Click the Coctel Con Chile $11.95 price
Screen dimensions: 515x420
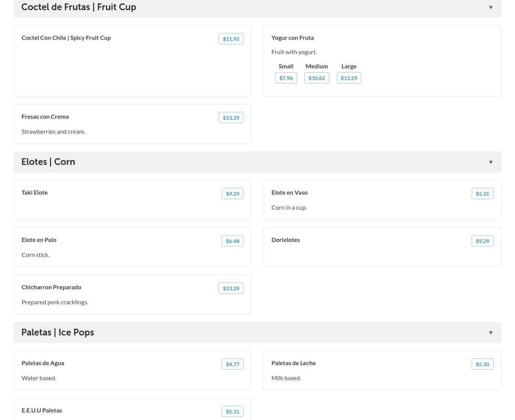231,39
